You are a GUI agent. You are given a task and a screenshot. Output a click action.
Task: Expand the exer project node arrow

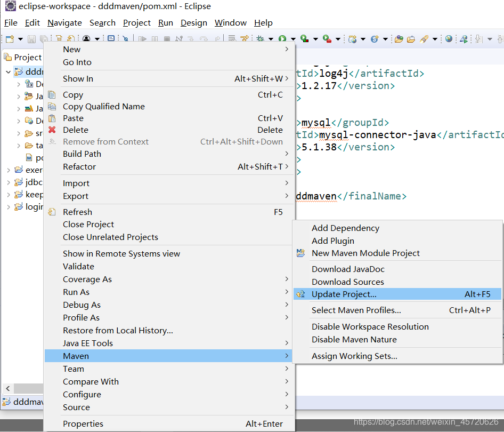[x=9, y=170]
